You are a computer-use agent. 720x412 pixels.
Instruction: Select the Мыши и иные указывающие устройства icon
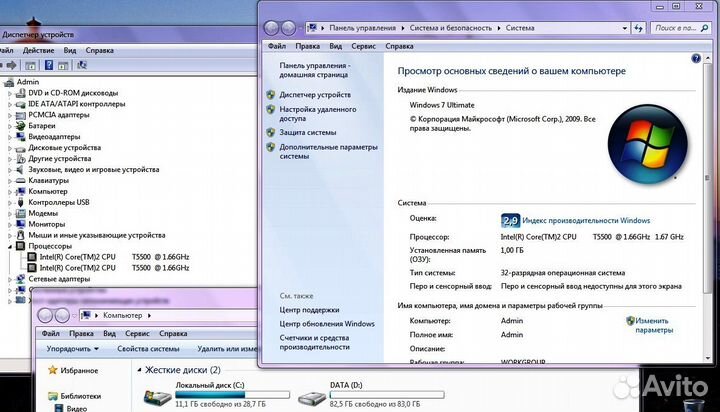pyautogui.click(x=20, y=235)
